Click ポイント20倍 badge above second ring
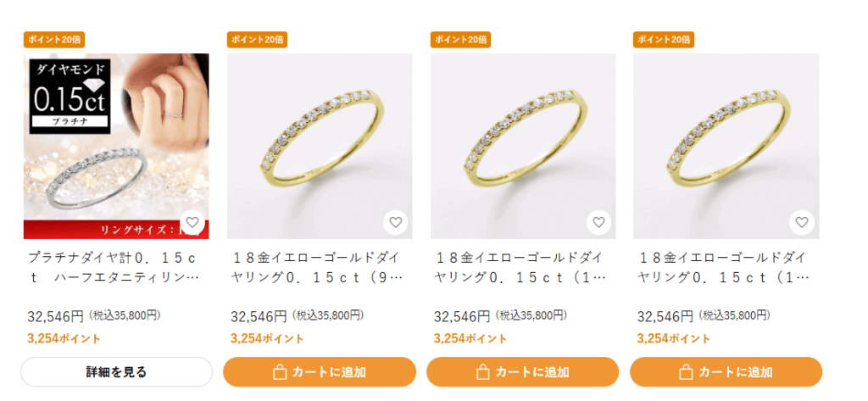The image size is (868, 401). (257, 39)
